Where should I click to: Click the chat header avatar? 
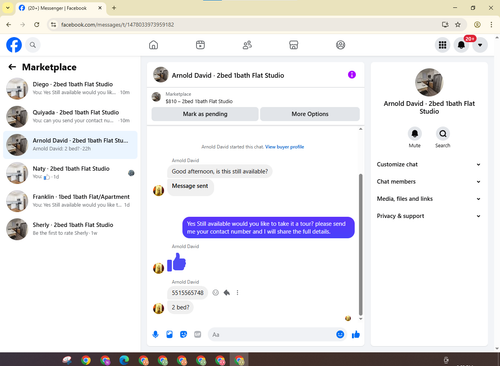point(161,75)
